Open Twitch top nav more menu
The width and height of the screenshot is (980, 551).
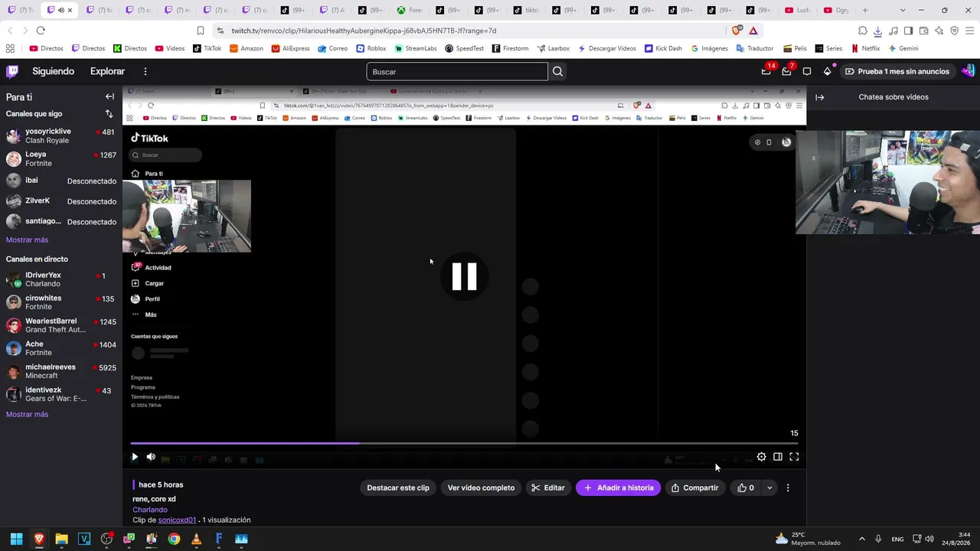pyautogui.click(x=145, y=71)
